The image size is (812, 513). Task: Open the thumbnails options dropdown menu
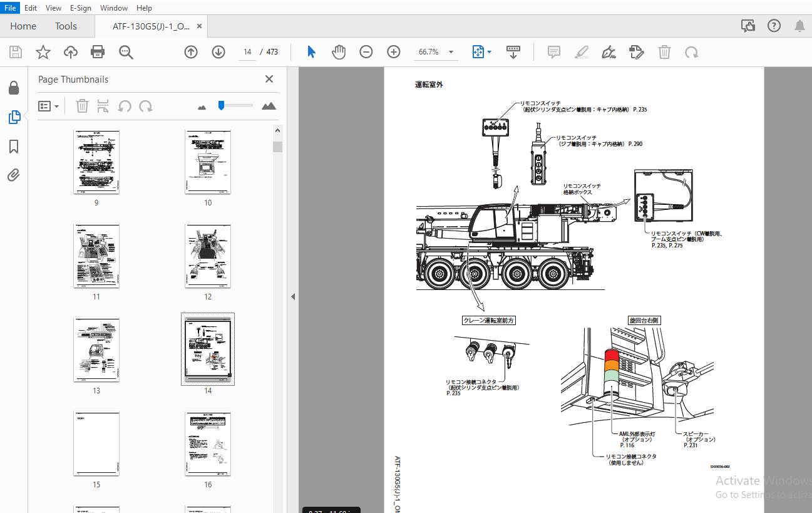pyautogui.click(x=48, y=106)
